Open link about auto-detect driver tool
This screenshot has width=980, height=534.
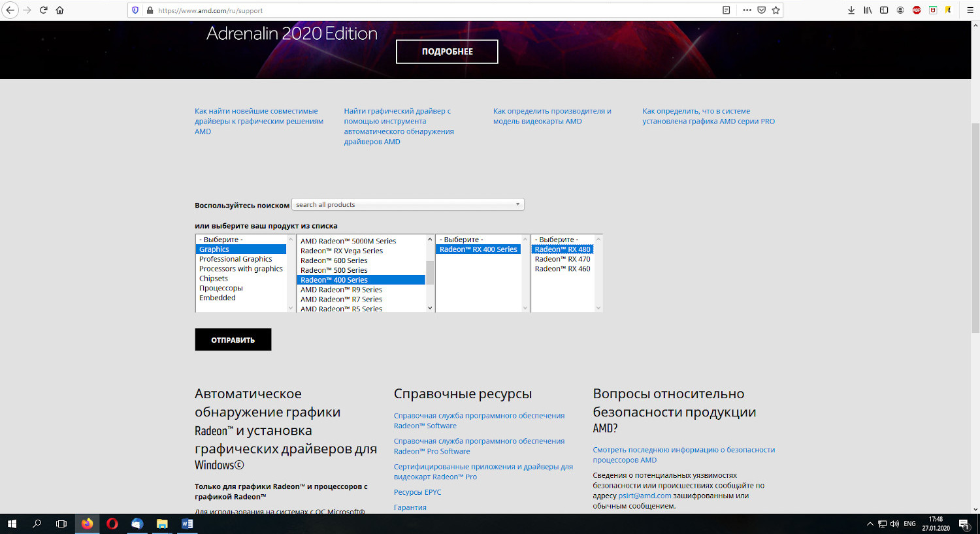coord(399,126)
